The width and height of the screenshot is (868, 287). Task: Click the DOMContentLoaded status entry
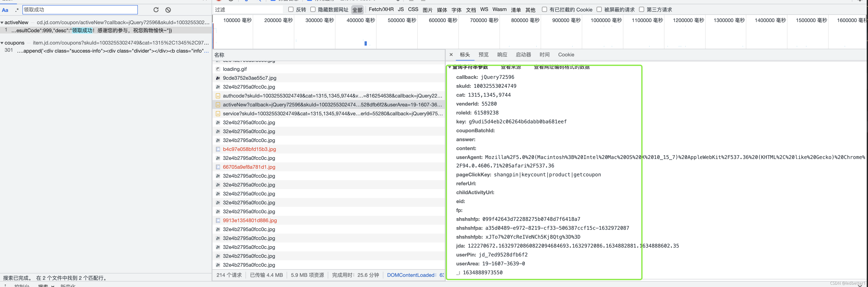click(x=416, y=275)
